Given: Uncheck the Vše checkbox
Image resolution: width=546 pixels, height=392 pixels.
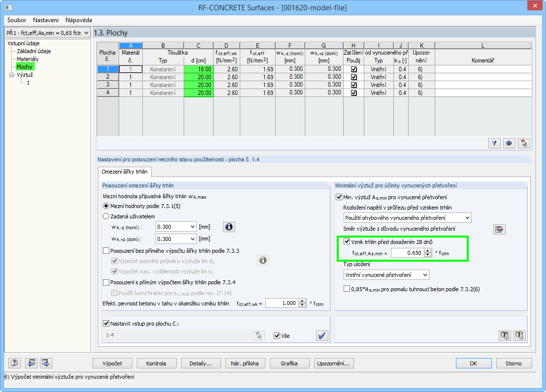Looking at the screenshot, I should coord(277,335).
